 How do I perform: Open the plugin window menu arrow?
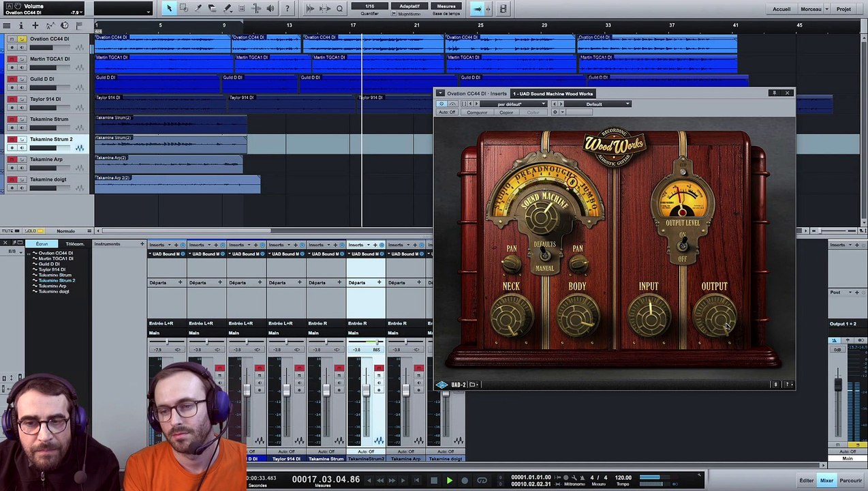440,93
